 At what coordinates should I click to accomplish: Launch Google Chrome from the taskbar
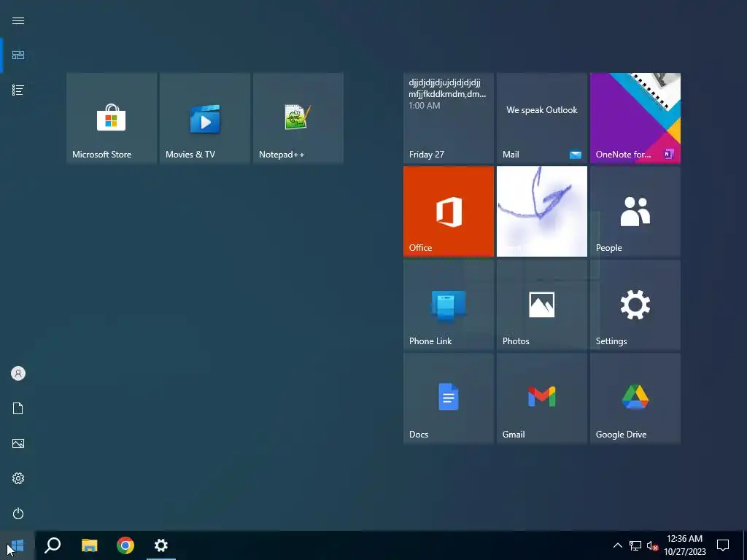pos(125,545)
